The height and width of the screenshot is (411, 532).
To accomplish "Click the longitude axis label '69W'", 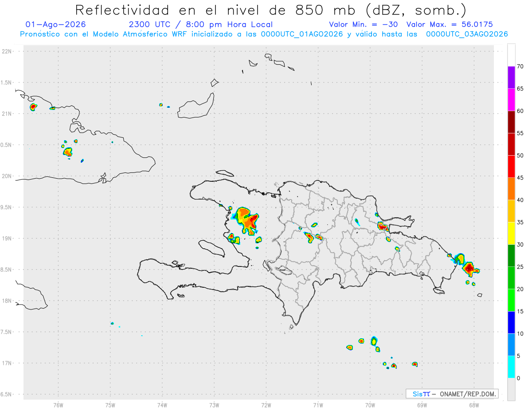I will coord(422,405).
